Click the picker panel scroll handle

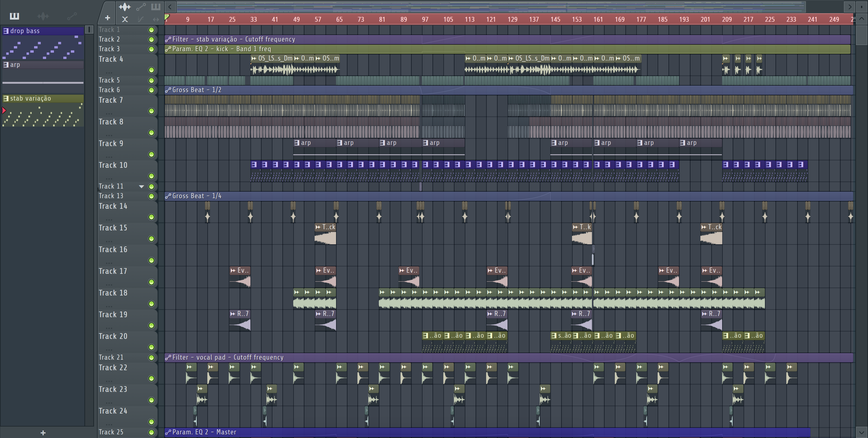[x=89, y=30]
